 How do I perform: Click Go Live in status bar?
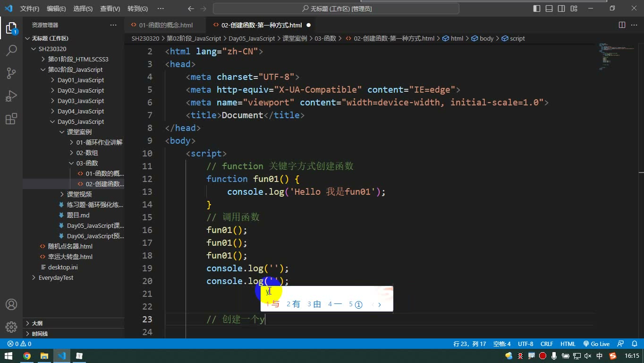click(x=596, y=344)
